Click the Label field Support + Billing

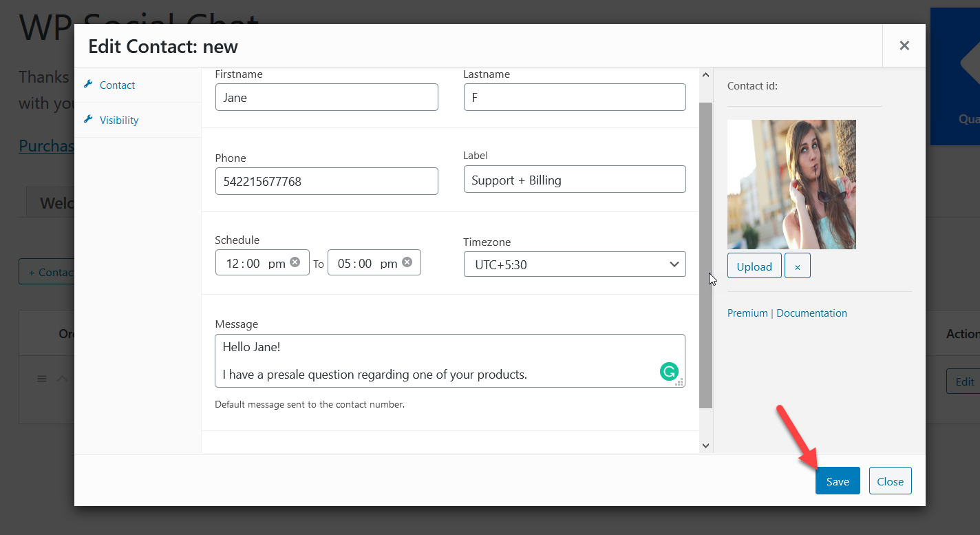pyautogui.click(x=575, y=179)
